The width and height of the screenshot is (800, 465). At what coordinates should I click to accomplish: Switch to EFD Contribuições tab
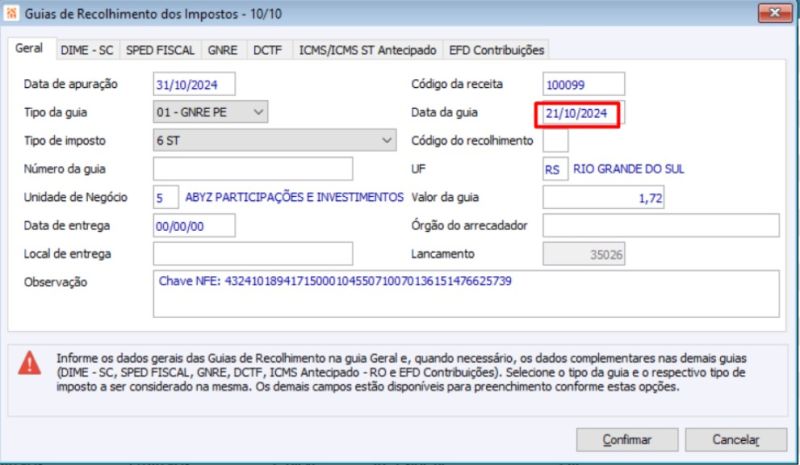(x=496, y=50)
